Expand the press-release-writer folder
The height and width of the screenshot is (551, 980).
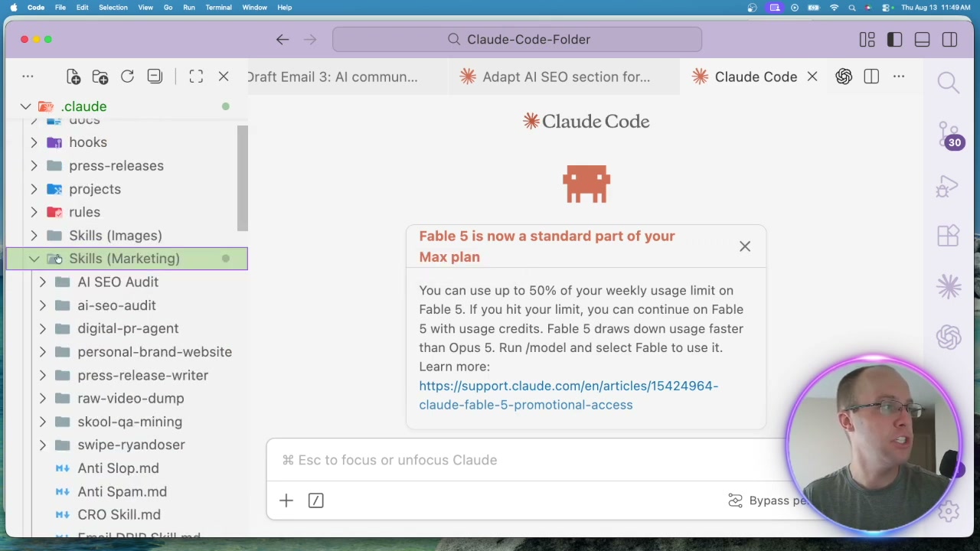pos(42,375)
